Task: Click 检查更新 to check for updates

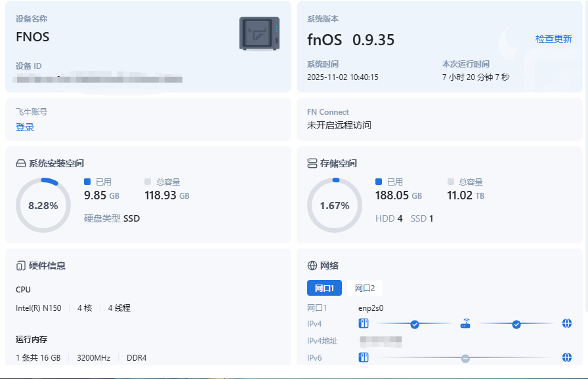Action: (x=553, y=39)
